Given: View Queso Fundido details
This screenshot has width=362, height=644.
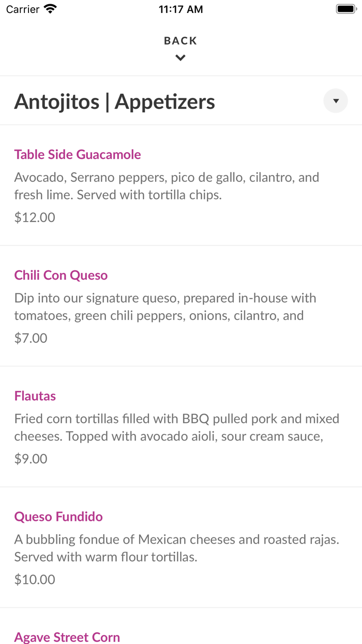Looking at the screenshot, I should (x=58, y=516).
